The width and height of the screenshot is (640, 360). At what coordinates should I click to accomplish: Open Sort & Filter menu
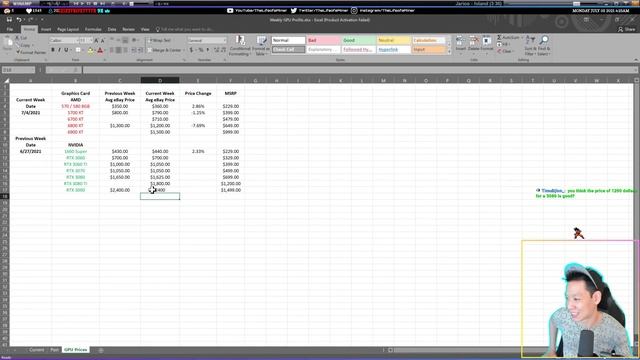pos(530,46)
